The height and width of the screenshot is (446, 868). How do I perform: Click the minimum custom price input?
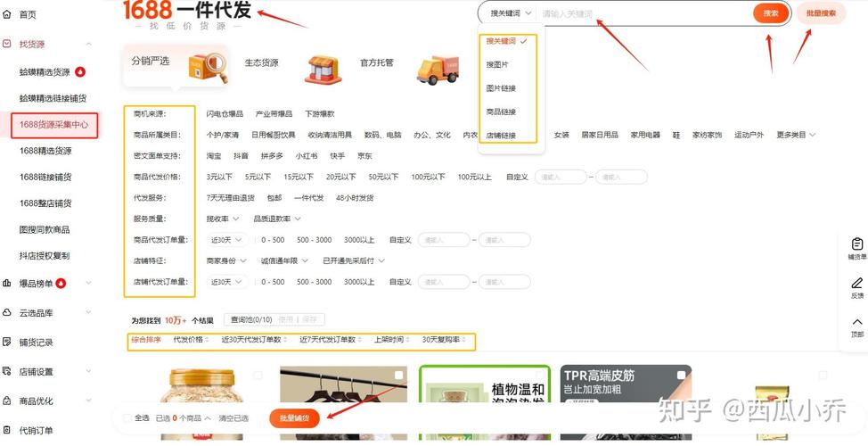561,178
